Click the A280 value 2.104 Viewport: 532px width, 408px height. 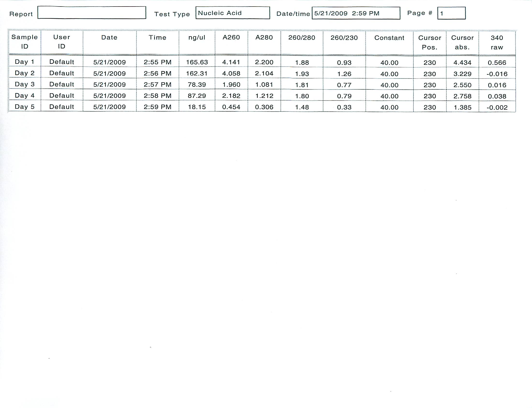[x=264, y=73]
